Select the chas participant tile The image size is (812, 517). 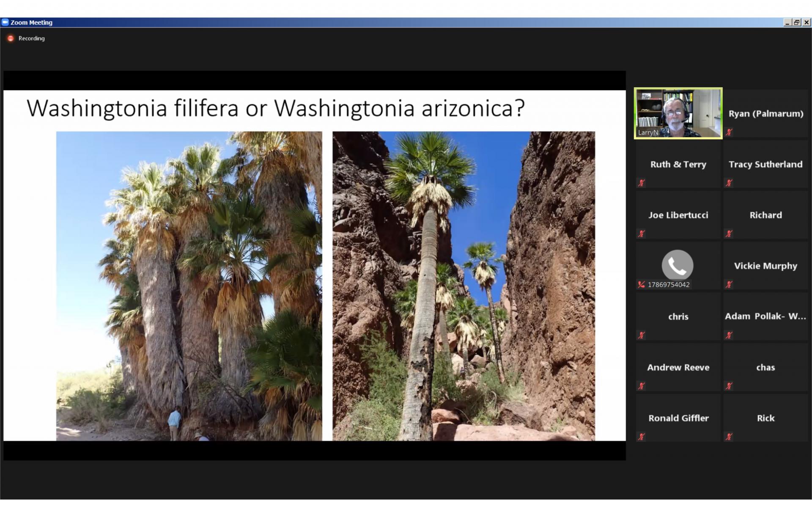[765, 367]
